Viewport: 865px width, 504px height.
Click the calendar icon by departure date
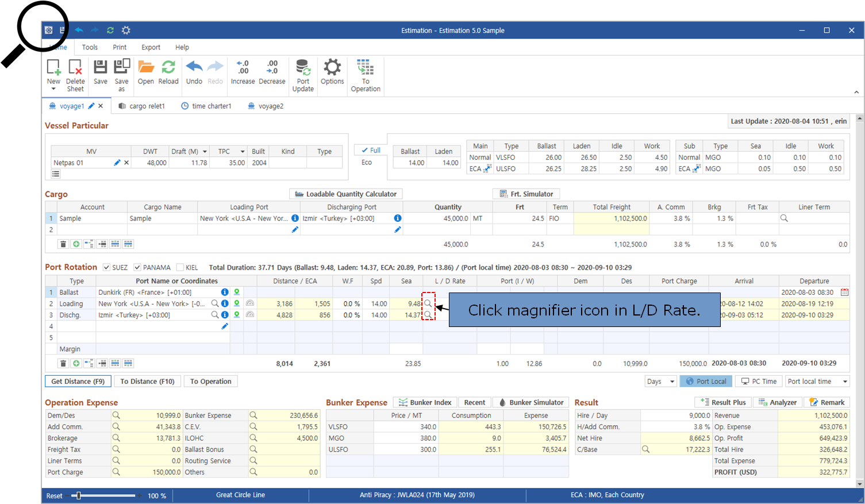point(844,292)
